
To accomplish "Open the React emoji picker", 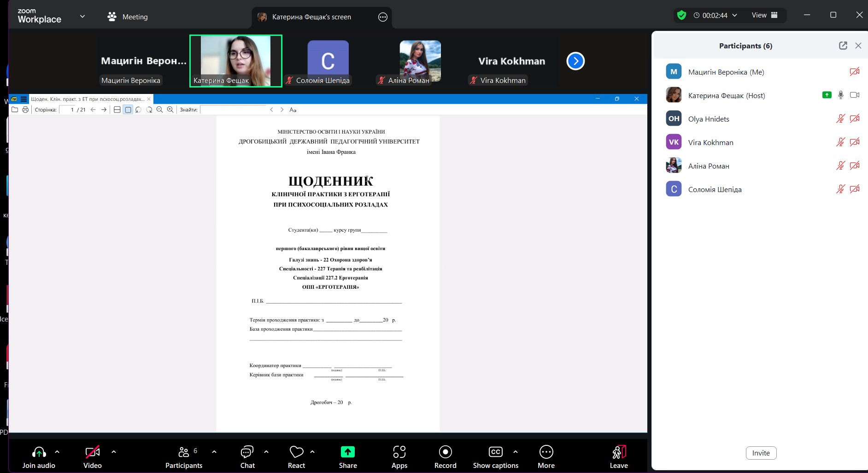I will click(x=296, y=456).
